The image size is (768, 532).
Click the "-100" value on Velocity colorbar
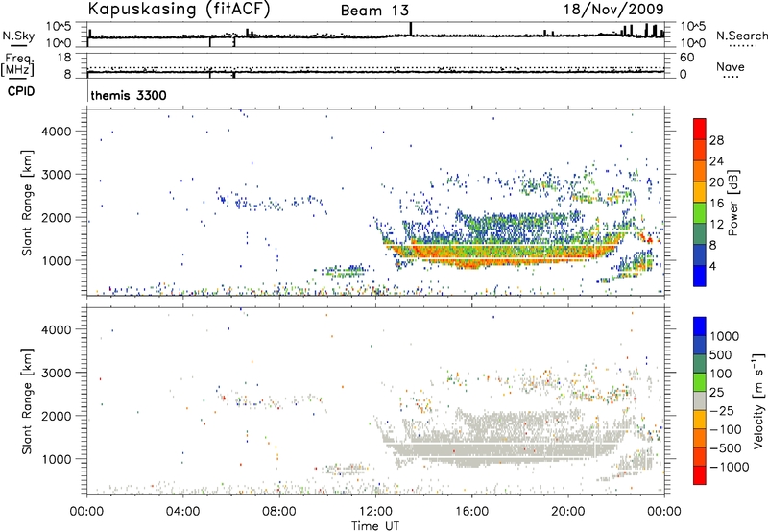tap(726, 429)
